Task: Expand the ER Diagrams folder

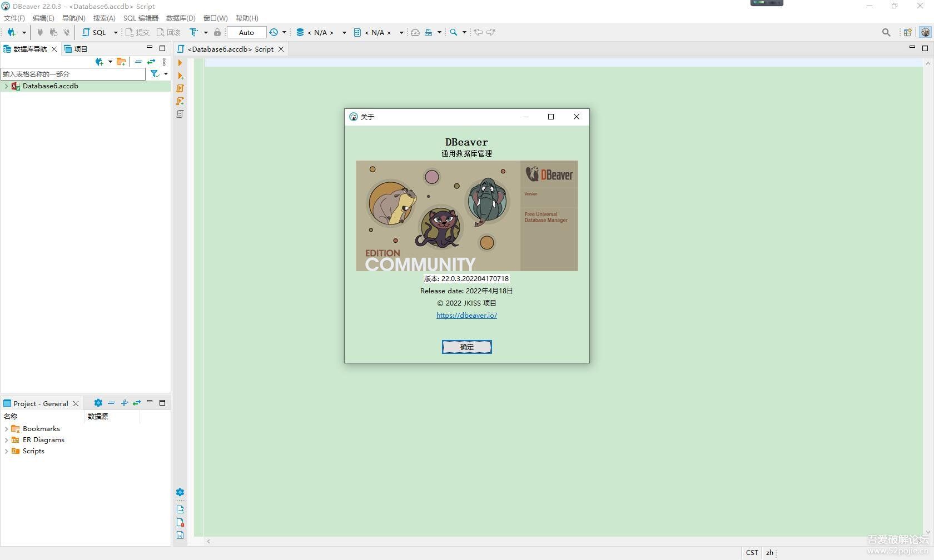Action: 6,440
